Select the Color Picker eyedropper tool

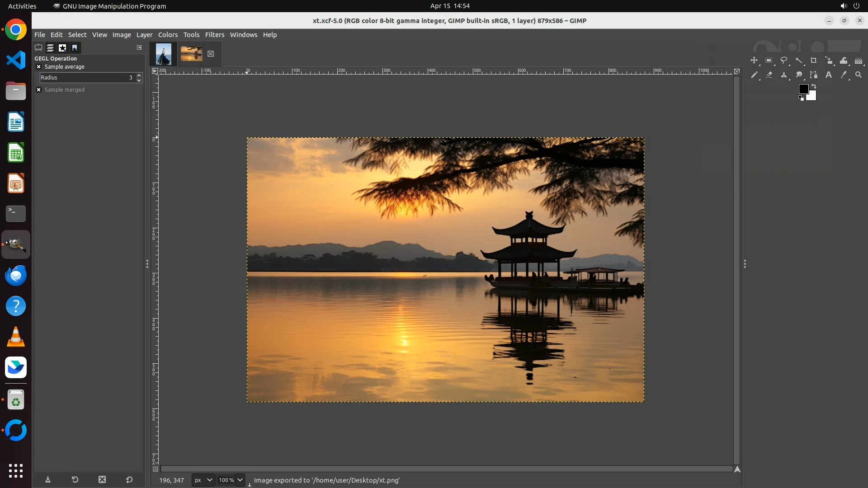844,75
